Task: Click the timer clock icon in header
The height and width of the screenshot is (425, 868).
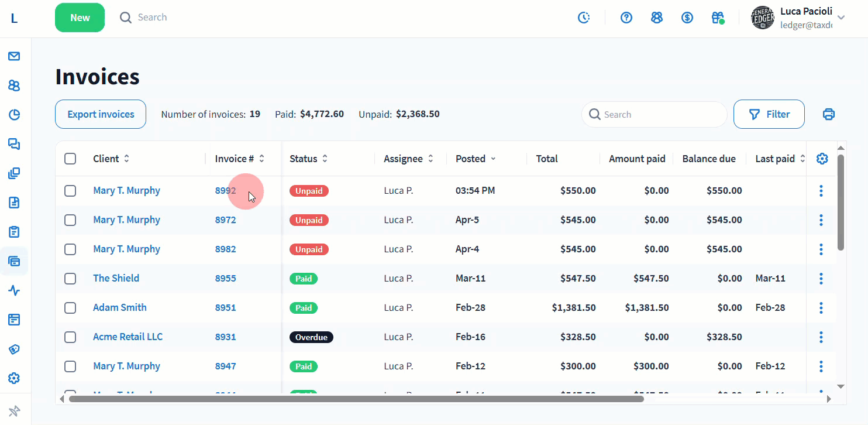Action: pyautogui.click(x=584, y=18)
